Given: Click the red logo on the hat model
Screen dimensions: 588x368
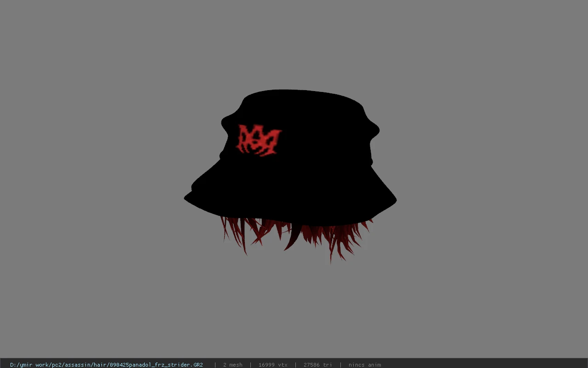Looking at the screenshot, I should (x=259, y=140).
